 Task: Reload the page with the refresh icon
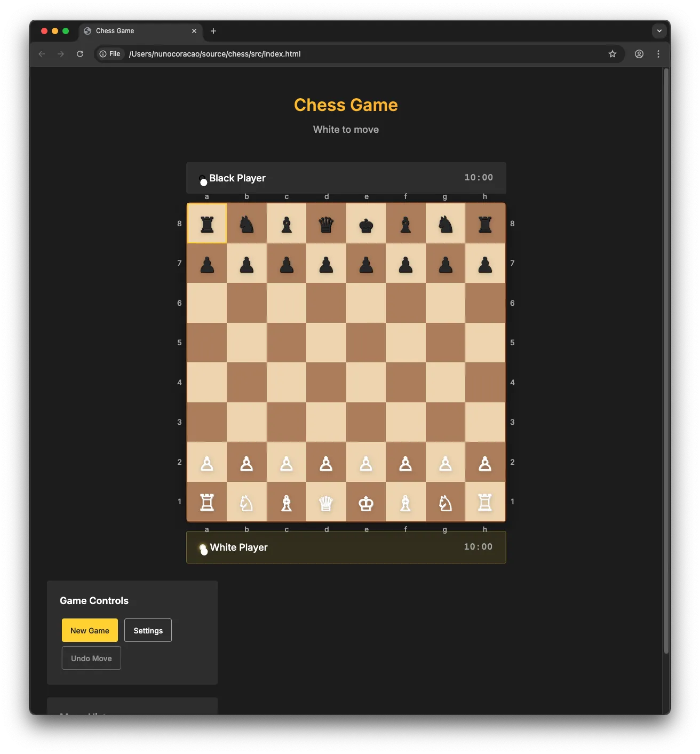(80, 54)
